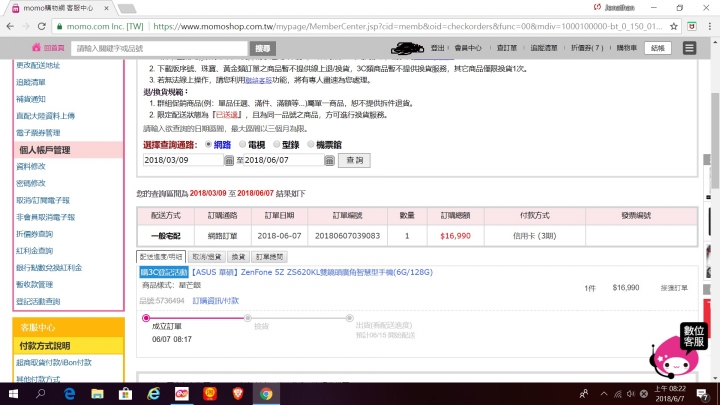This screenshot has width=720, height=405.
Task: Select the 機票館 query channel radio button
Action: (310, 144)
